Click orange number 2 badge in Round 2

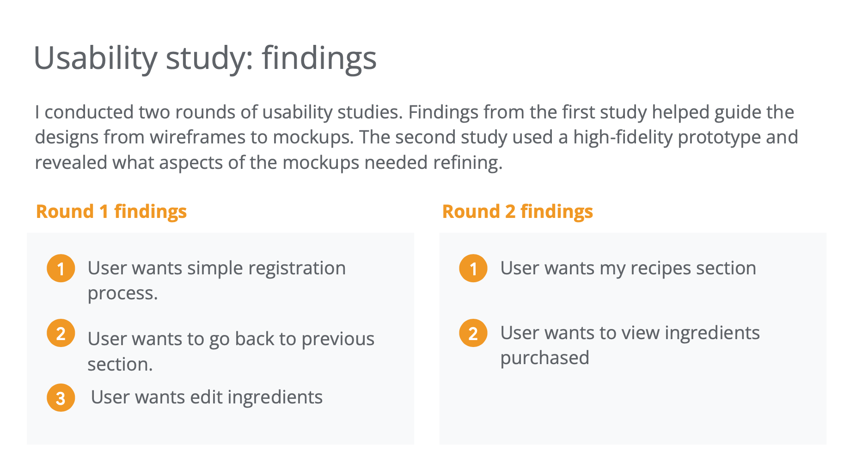click(x=473, y=333)
